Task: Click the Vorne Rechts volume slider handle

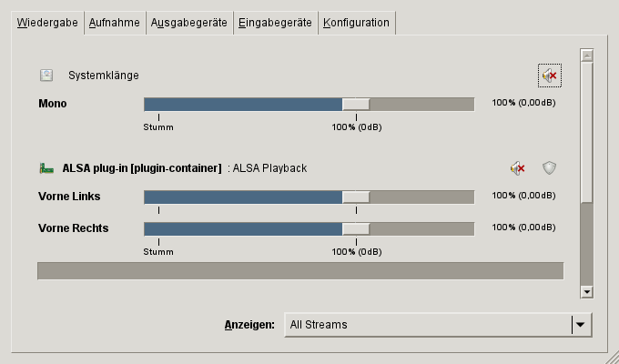Action: click(x=356, y=228)
